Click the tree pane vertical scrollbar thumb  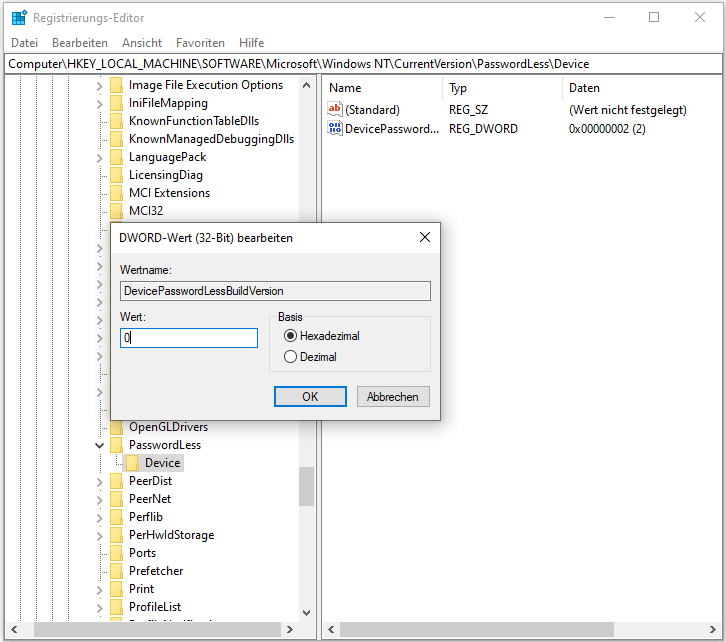pos(306,486)
